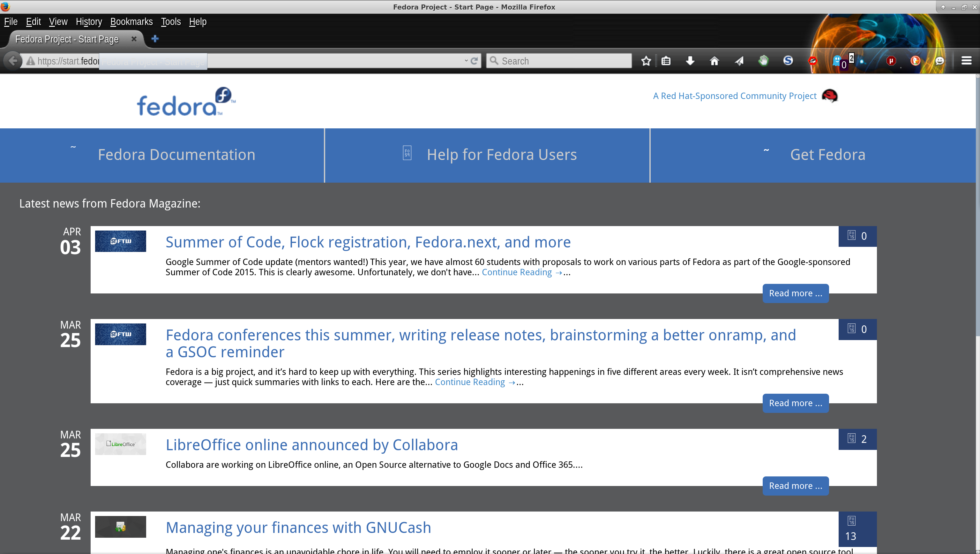Click Read more for LibreOffice article

(x=796, y=486)
